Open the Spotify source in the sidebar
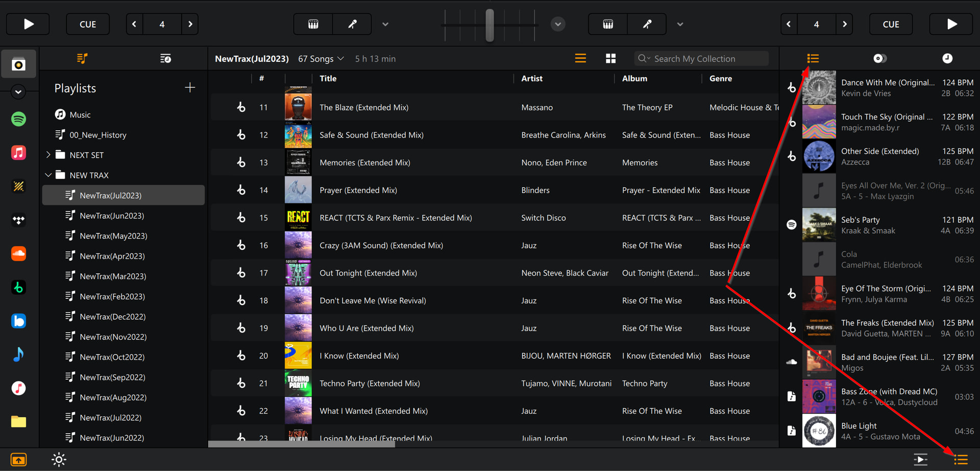Viewport: 980px width, 471px height. [19, 119]
